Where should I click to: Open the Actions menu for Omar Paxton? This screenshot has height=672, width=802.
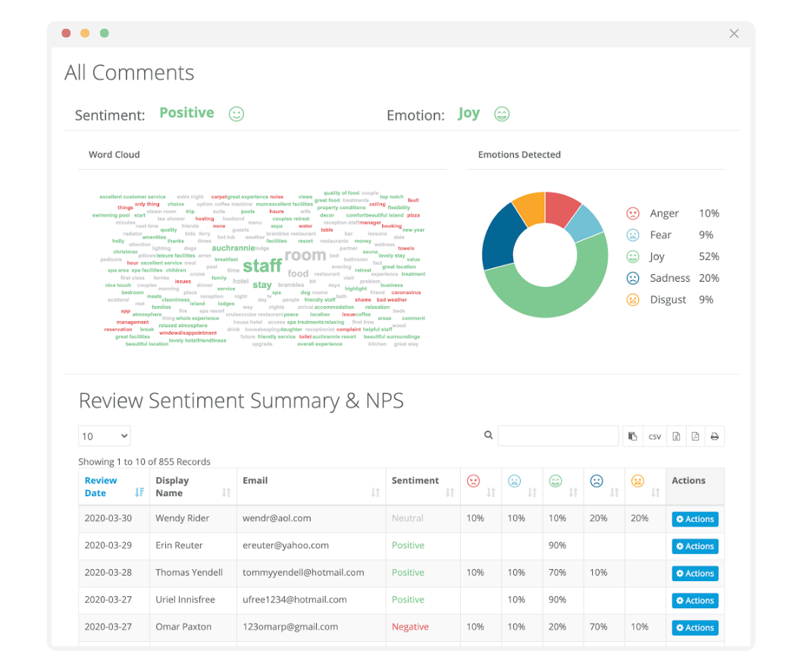coord(694,627)
